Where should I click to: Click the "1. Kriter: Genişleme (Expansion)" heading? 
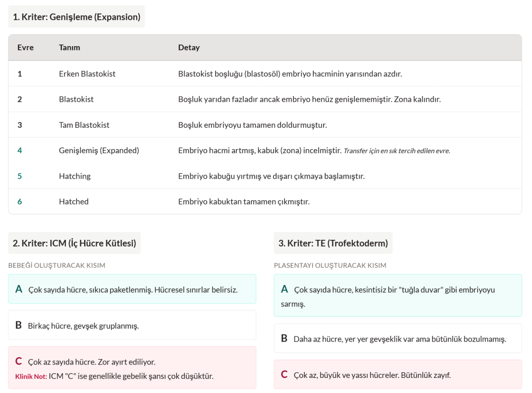click(76, 17)
